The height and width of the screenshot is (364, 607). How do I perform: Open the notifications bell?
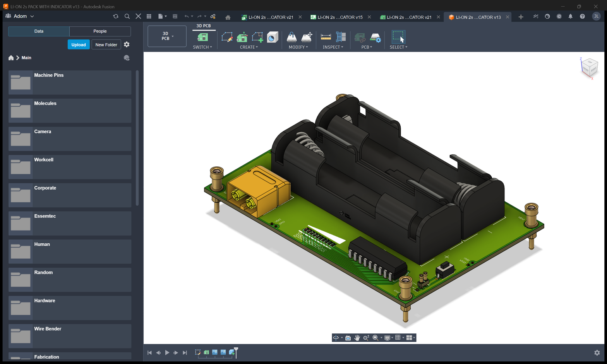pos(570,16)
